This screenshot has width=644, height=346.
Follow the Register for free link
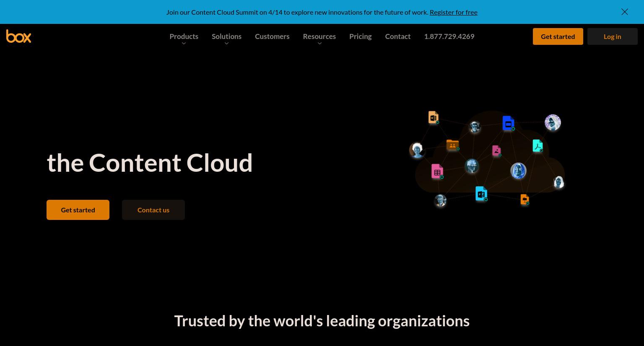pos(454,12)
